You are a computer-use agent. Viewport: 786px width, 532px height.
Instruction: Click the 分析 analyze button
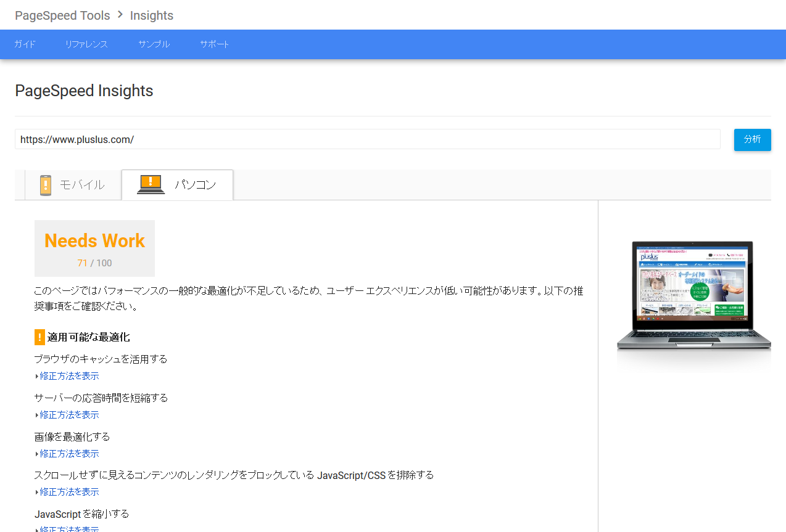752,139
